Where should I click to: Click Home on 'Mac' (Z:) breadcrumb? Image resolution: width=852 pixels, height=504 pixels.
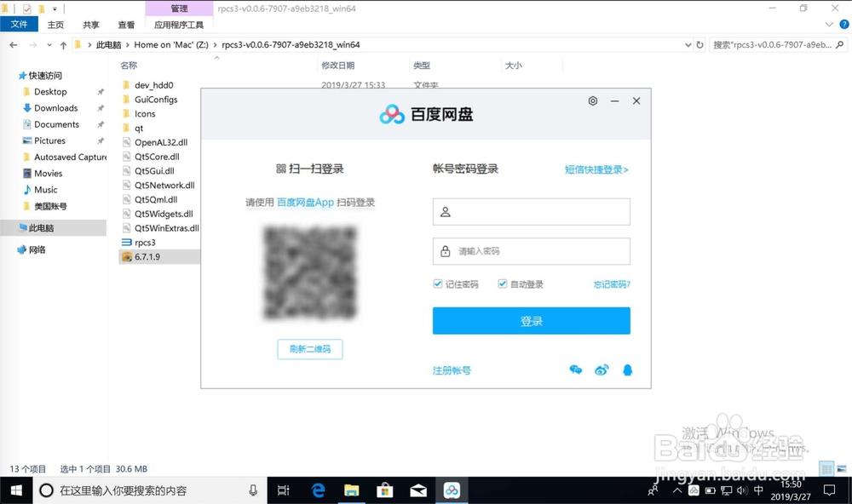(x=171, y=45)
